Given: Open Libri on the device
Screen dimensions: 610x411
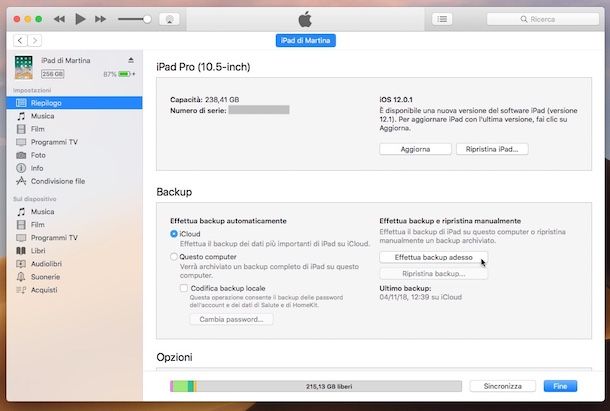Looking at the screenshot, I should 75,251.
